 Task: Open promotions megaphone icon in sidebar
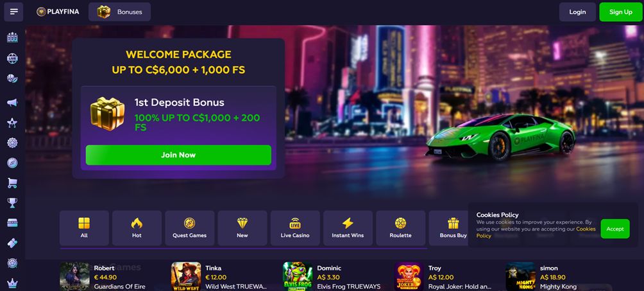click(x=12, y=103)
